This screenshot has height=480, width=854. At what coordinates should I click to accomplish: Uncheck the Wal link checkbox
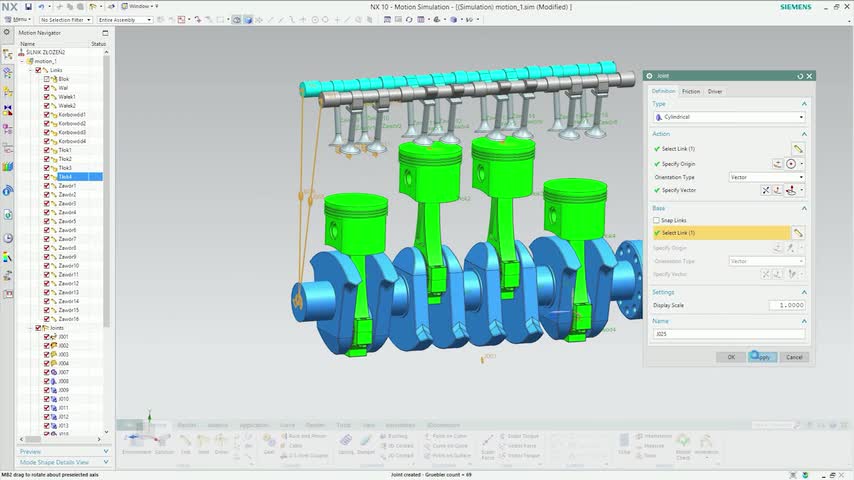pos(46,88)
